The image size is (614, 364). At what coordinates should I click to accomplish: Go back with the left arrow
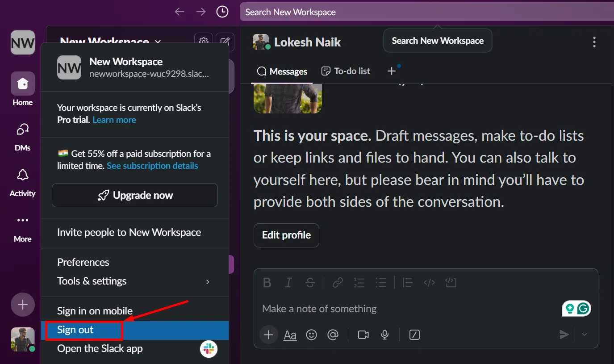click(x=180, y=12)
